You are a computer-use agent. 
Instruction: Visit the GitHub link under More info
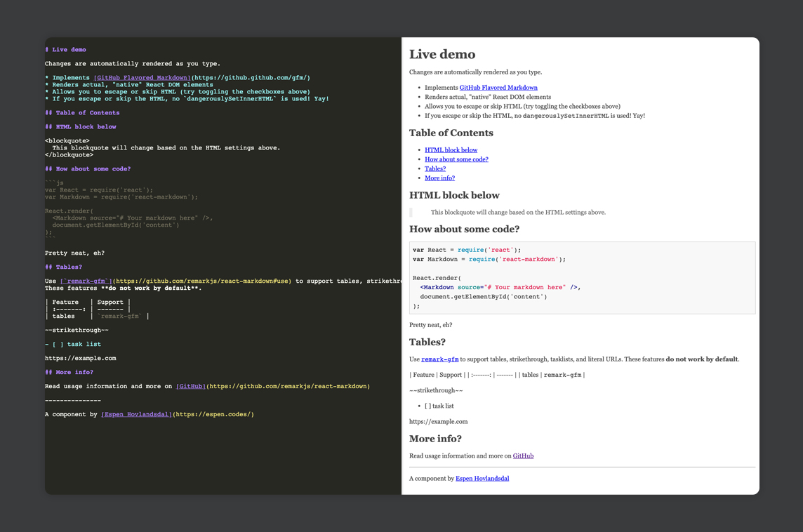coord(523,455)
